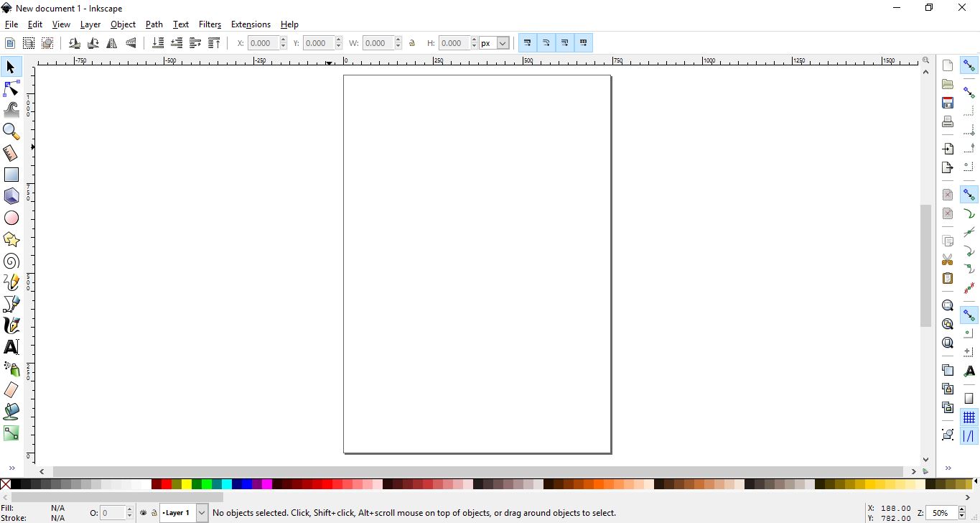Select the Ellipse tool

pyautogui.click(x=11, y=217)
